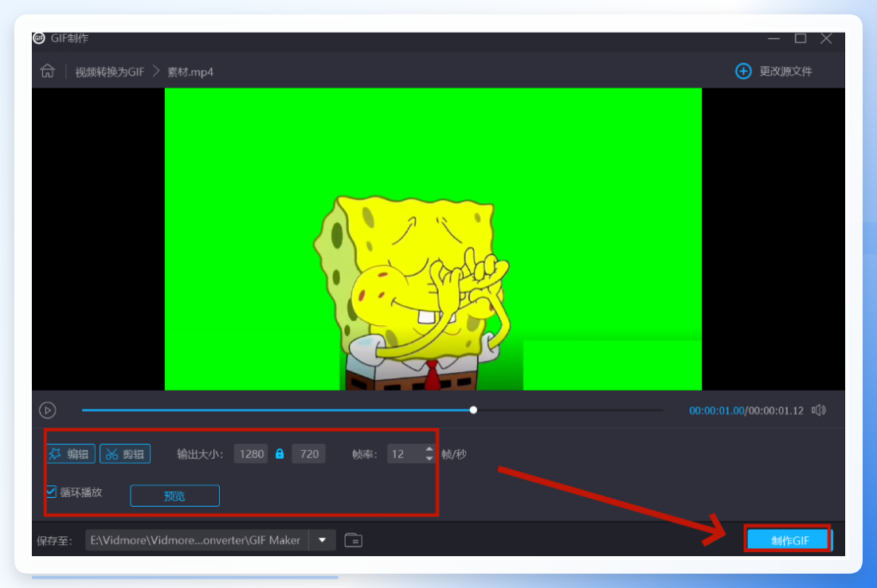
Task: Maximize the GIF制作 window
Action: pyautogui.click(x=801, y=38)
